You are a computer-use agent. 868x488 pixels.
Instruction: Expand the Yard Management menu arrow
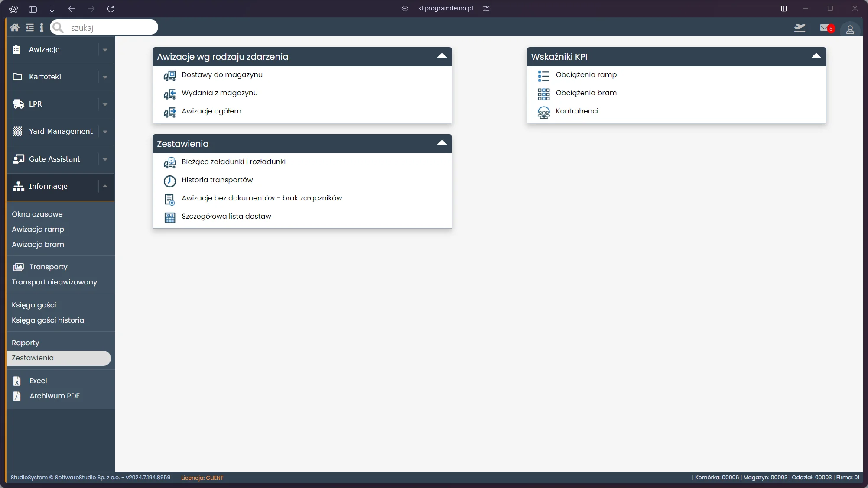tap(105, 132)
